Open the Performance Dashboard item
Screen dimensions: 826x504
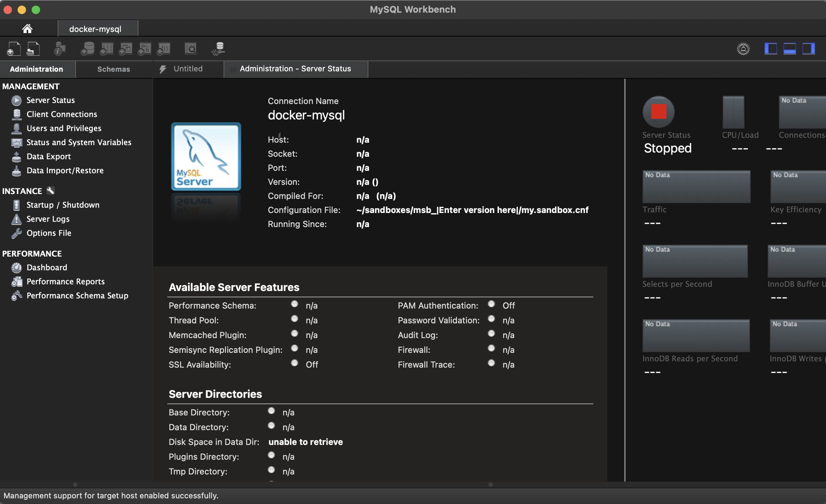[x=47, y=267]
